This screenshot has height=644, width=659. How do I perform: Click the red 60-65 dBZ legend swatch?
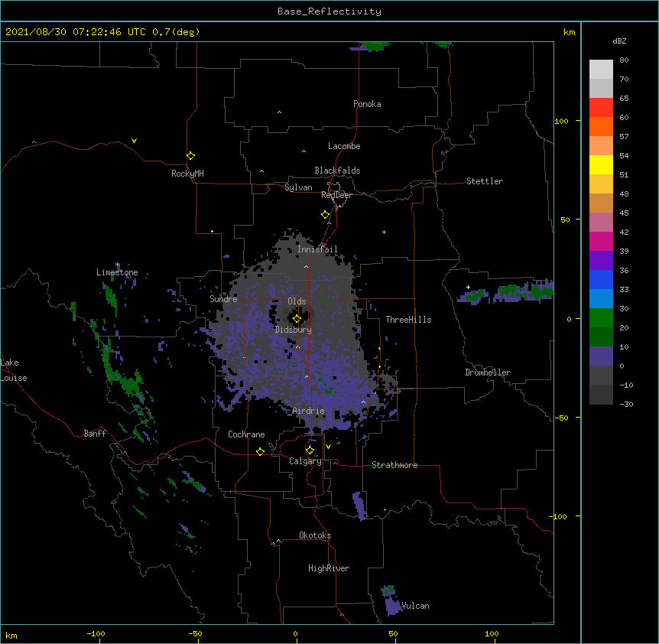click(601, 108)
